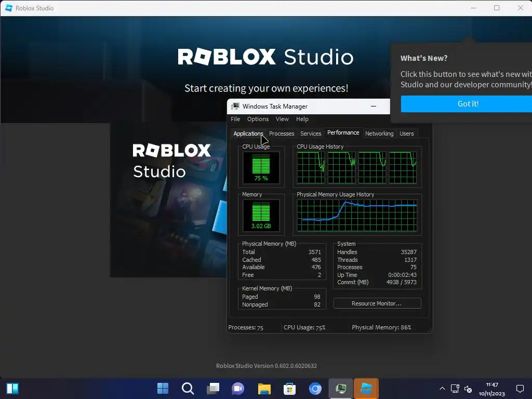
Task: Open notification center icon
Action: coord(520,389)
